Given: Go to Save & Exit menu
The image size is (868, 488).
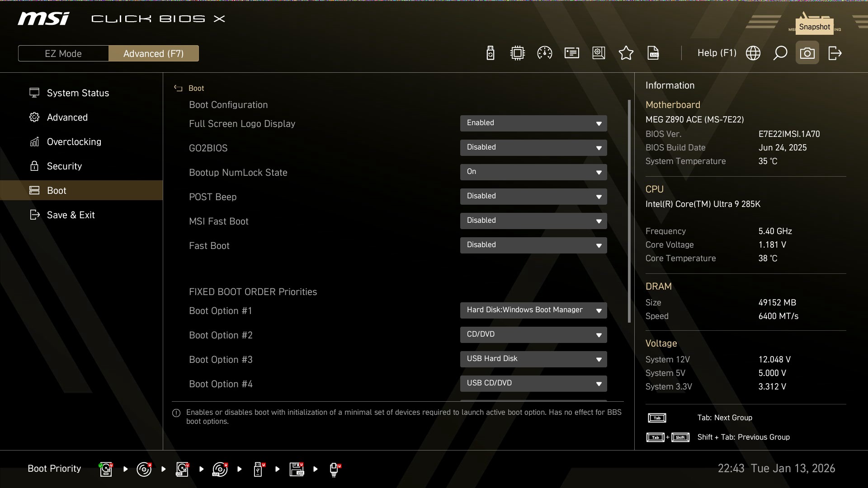Looking at the screenshot, I should coord(71,215).
